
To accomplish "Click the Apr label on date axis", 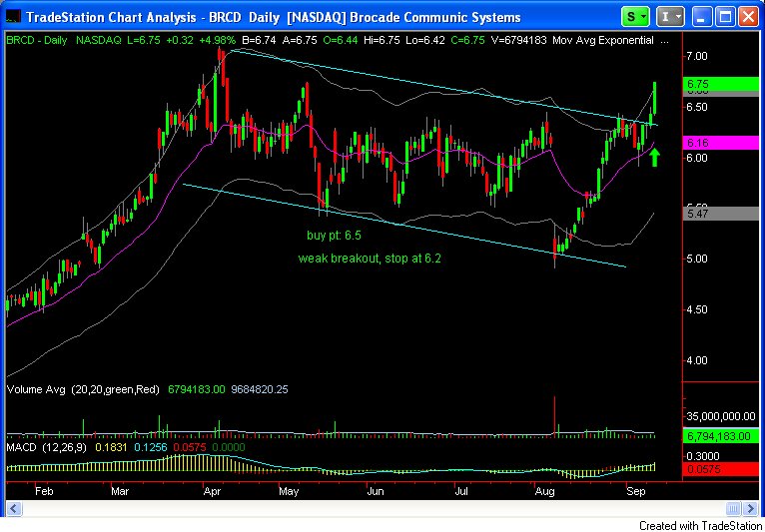I will click(x=211, y=491).
